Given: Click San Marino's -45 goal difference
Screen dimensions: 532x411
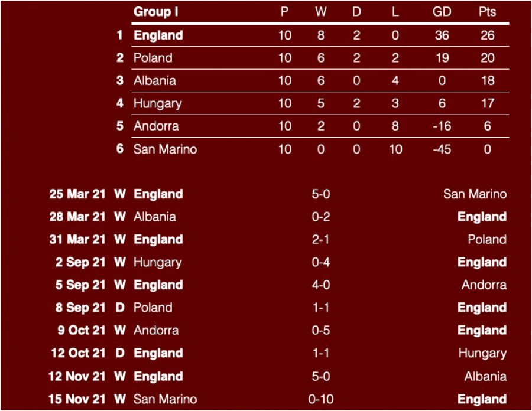Looking at the screenshot, I should tap(442, 149).
